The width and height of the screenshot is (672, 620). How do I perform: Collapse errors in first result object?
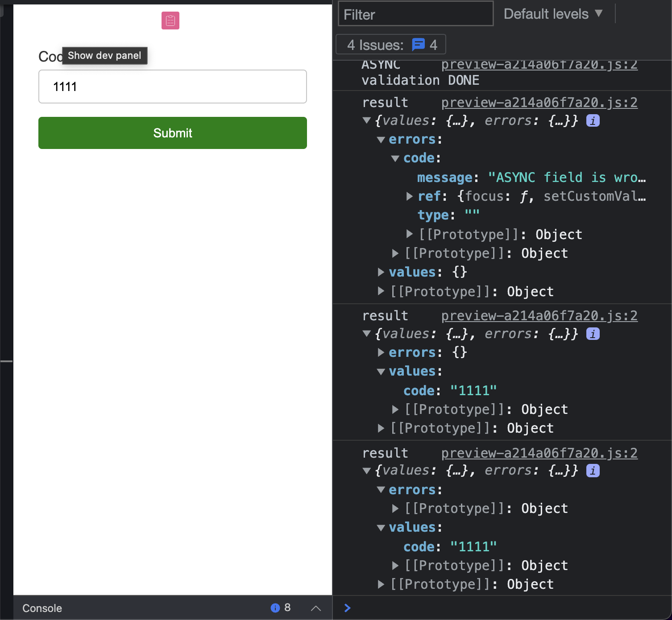[381, 140]
